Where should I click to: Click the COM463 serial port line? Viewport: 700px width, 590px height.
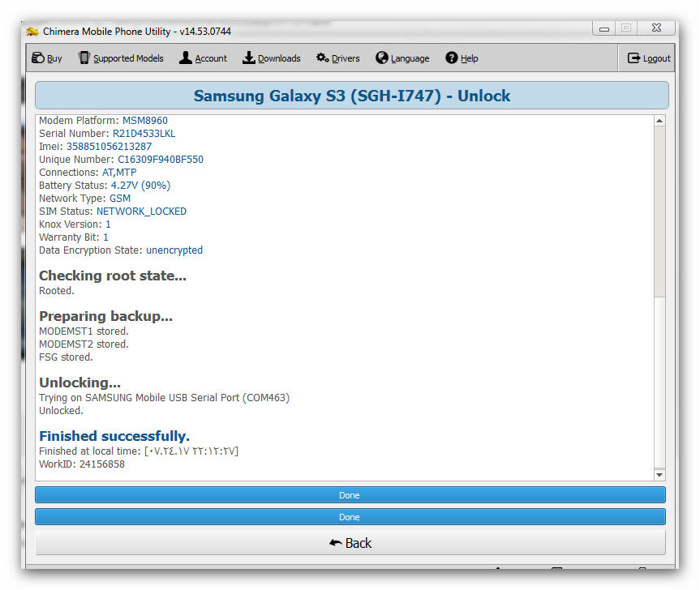[165, 397]
